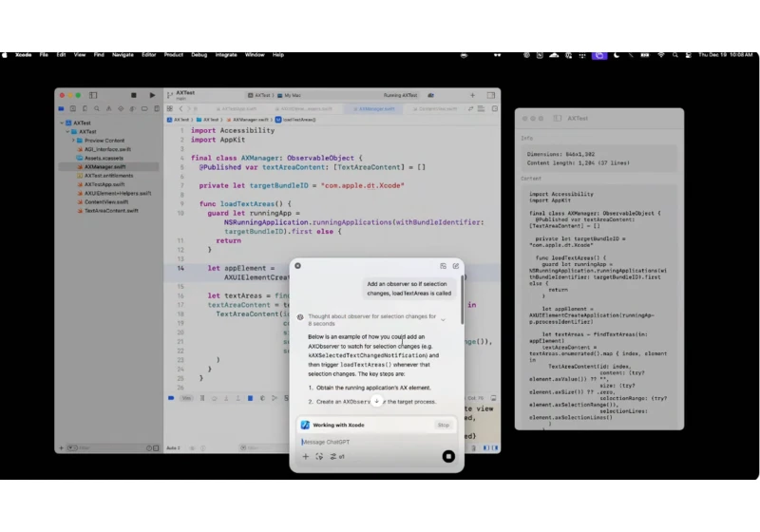The width and height of the screenshot is (760, 532).
Task: Stop the ChatGPT response generation
Action: point(448,456)
